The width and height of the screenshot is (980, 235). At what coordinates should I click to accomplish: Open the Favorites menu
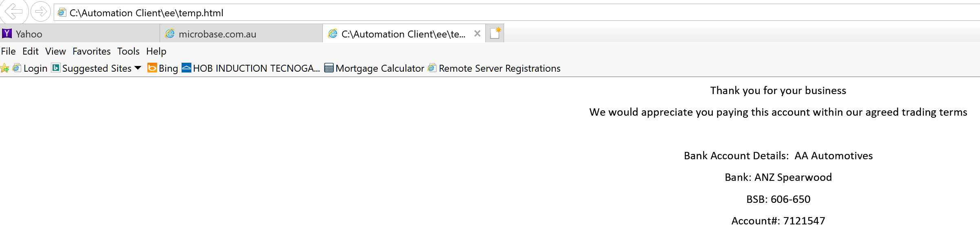92,51
